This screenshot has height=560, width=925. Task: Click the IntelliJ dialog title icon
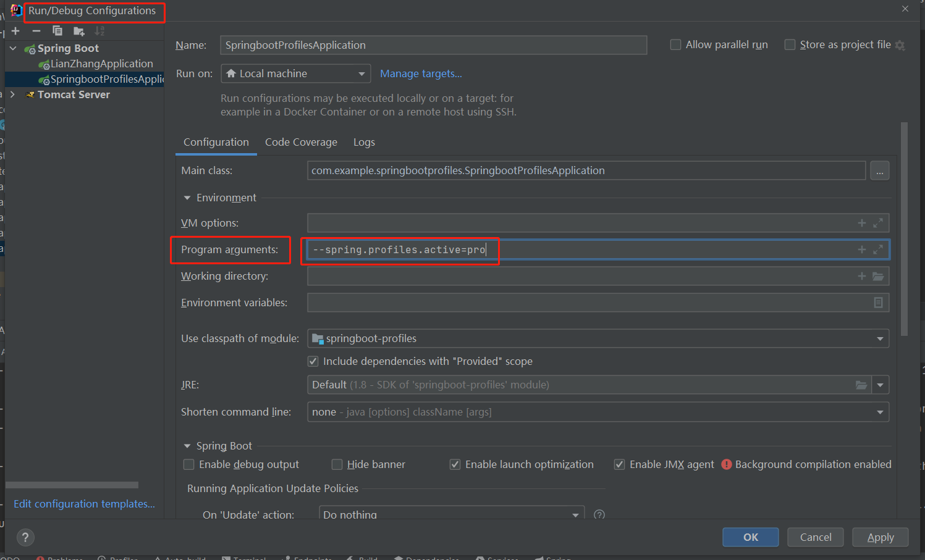(x=17, y=10)
